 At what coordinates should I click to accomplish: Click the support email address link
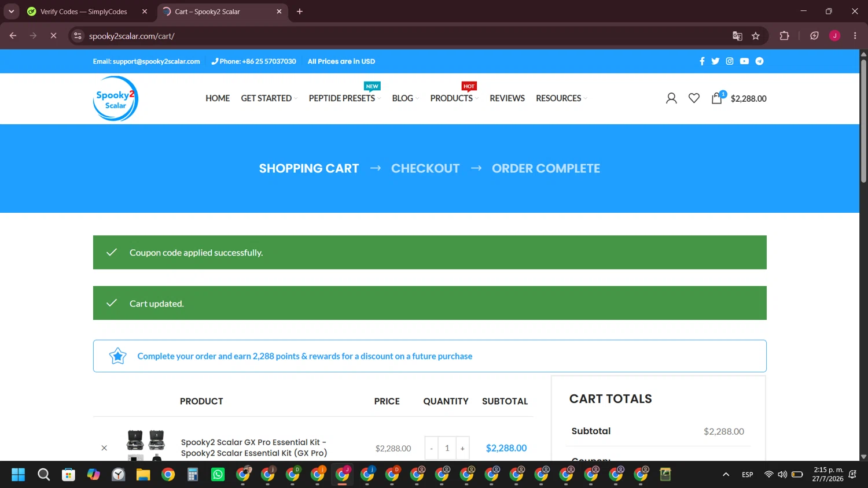156,61
